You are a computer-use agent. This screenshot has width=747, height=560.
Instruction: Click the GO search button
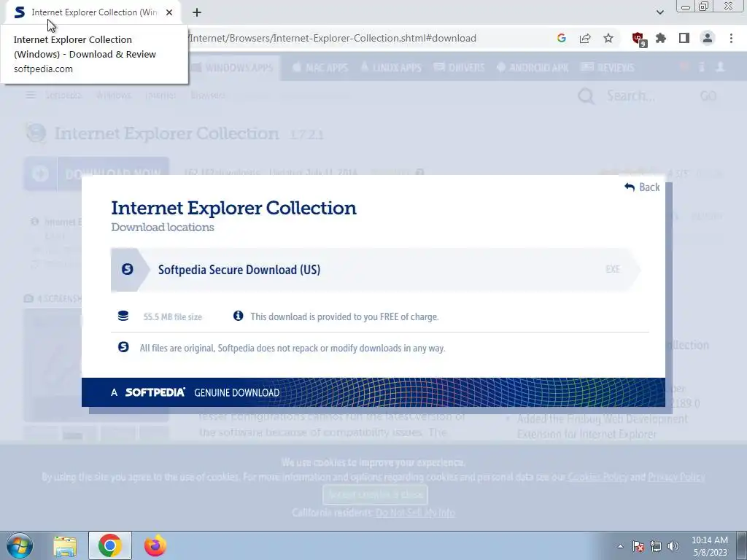[x=708, y=96]
